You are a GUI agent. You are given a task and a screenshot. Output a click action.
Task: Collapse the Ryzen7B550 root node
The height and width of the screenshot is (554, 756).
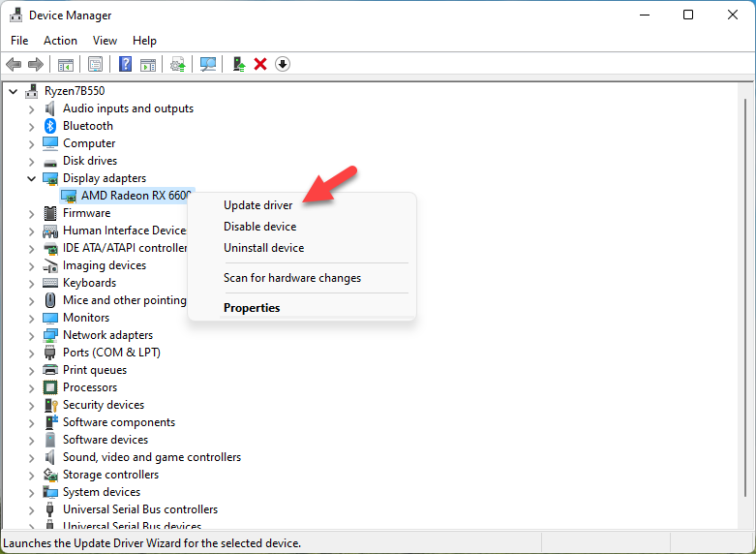(13, 91)
